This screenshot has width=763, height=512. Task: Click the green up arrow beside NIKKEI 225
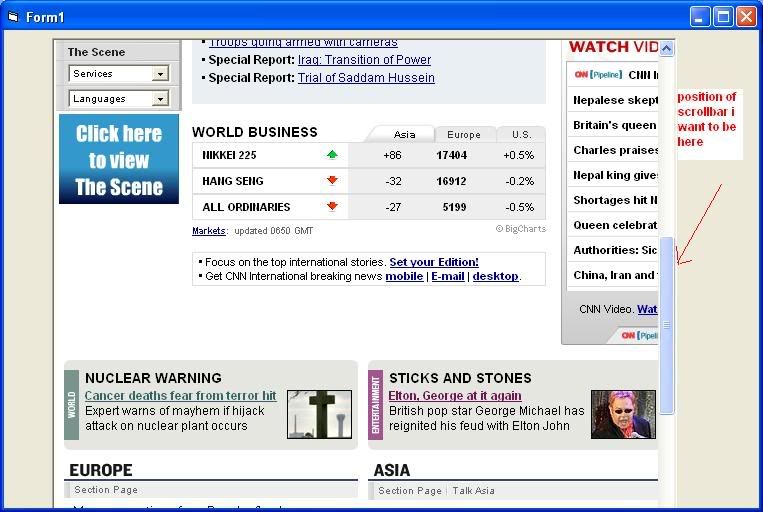point(332,155)
